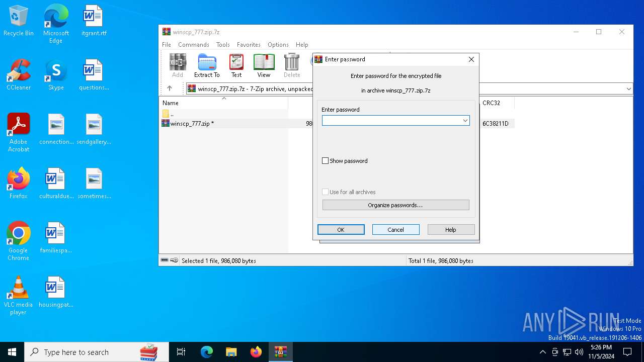Select itgrant.rtf desktop file

click(x=94, y=21)
